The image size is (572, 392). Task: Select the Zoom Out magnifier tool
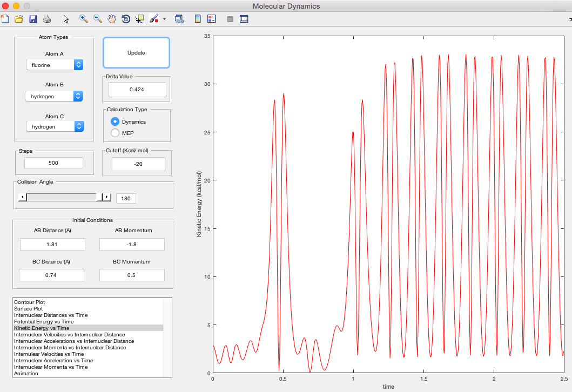click(98, 19)
